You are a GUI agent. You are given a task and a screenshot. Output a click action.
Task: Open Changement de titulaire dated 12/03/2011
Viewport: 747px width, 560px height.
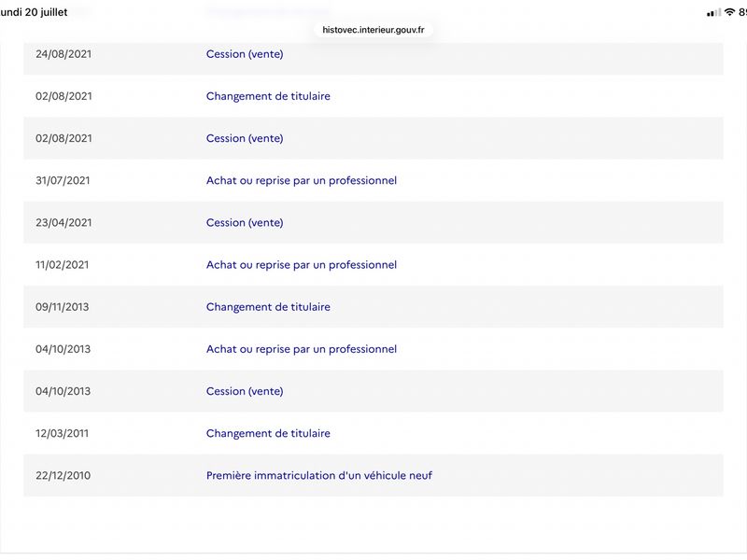click(x=268, y=433)
